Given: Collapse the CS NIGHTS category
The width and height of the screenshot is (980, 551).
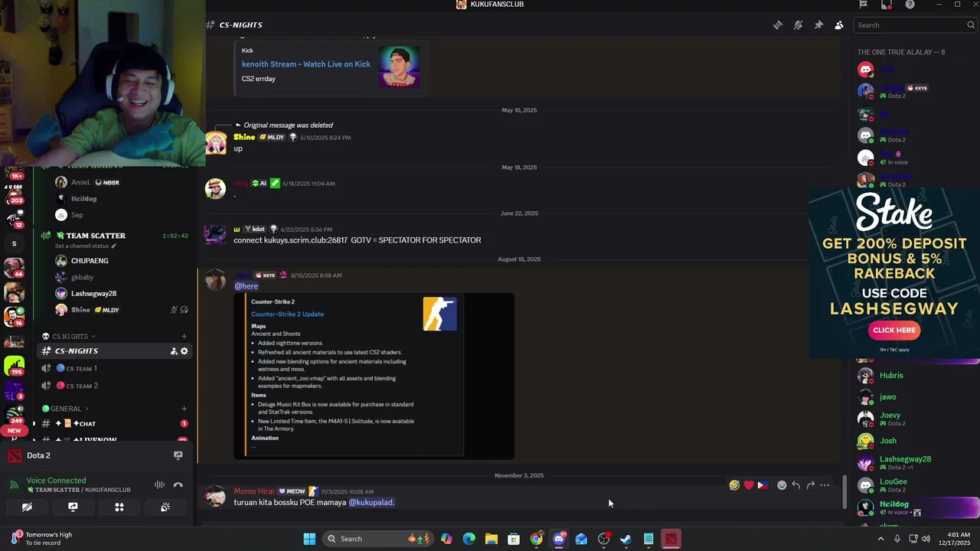Looking at the screenshot, I should click(70, 337).
